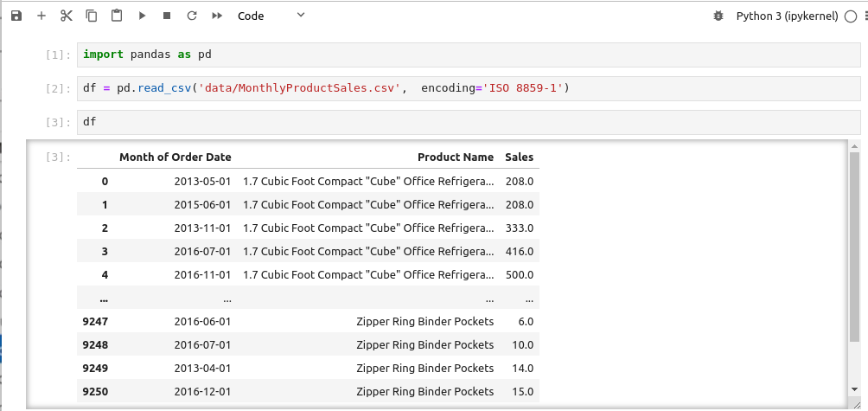Image resolution: width=868 pixels, height=411 pixels.
Task: Open the debugger bug icon
Action: point(718,16)
